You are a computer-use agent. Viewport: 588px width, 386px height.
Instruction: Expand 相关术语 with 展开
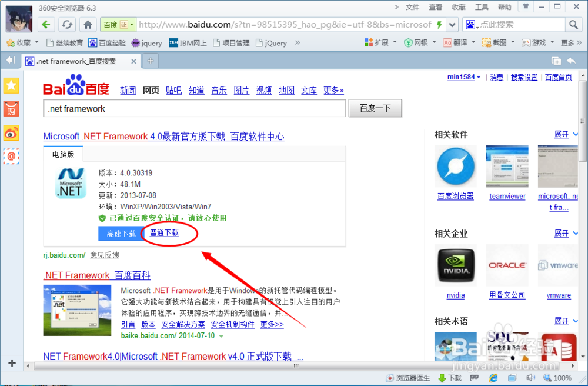tap(566, 321)
